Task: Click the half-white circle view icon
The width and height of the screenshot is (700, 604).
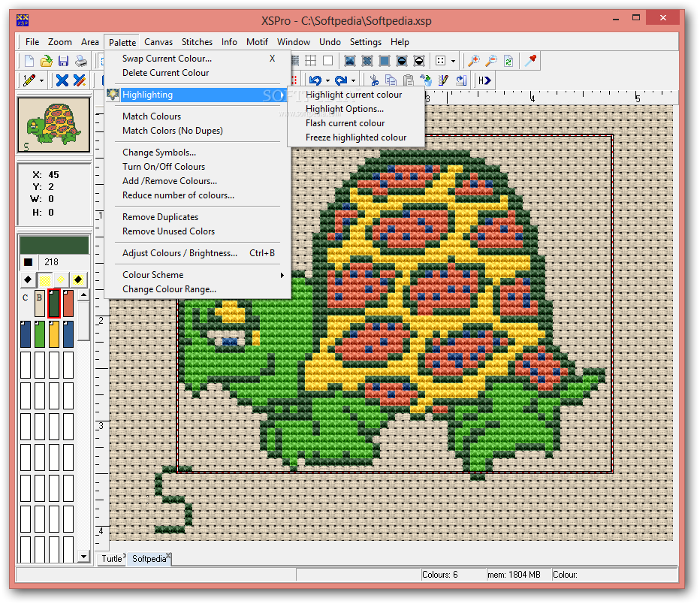Action: pyautogui.click(x=419, y=61)
